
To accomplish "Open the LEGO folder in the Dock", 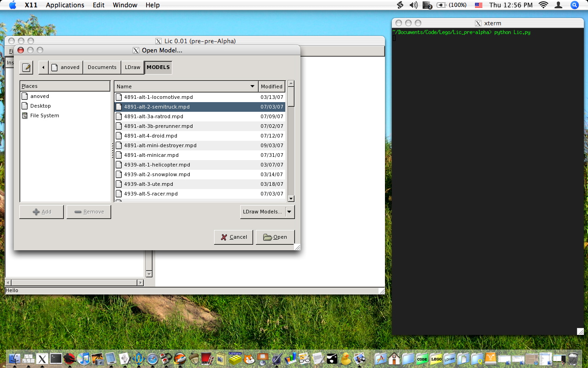I will (x=435, y=358).
